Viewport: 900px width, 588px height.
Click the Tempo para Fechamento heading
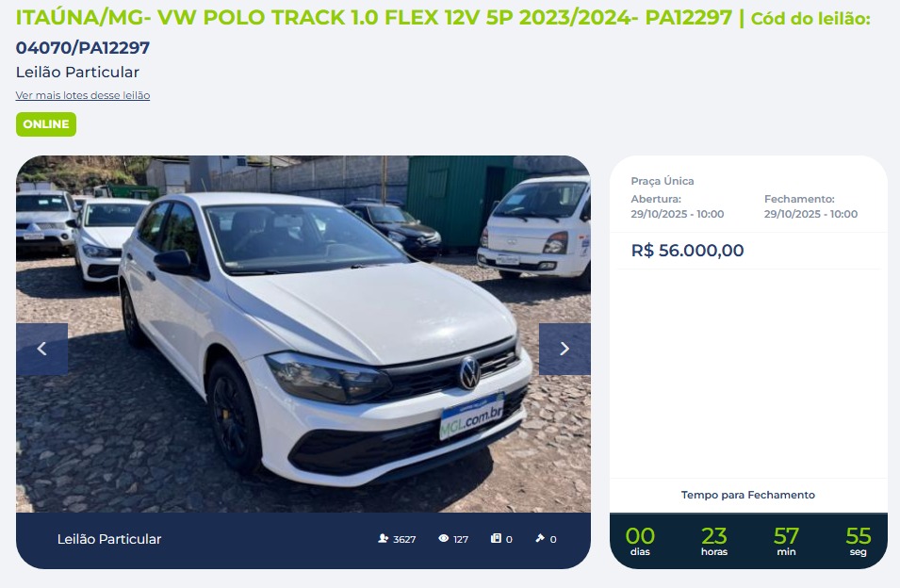(x=748, y=495)
